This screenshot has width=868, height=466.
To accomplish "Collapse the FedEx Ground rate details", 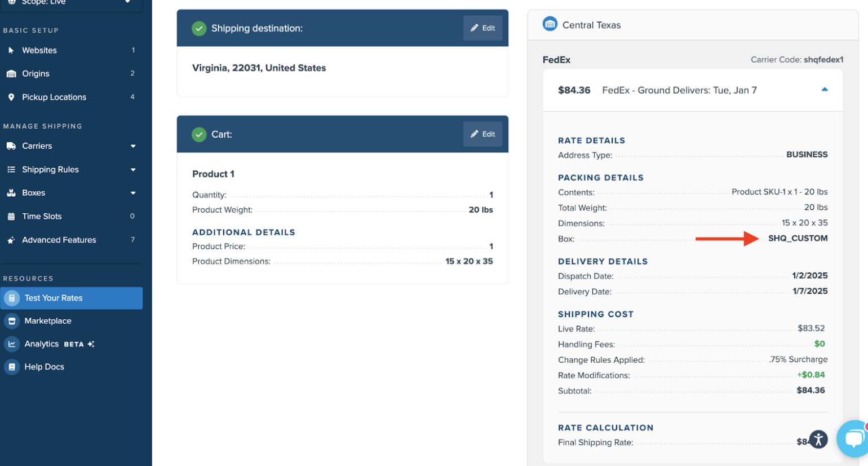I will (x=824, y=90).
